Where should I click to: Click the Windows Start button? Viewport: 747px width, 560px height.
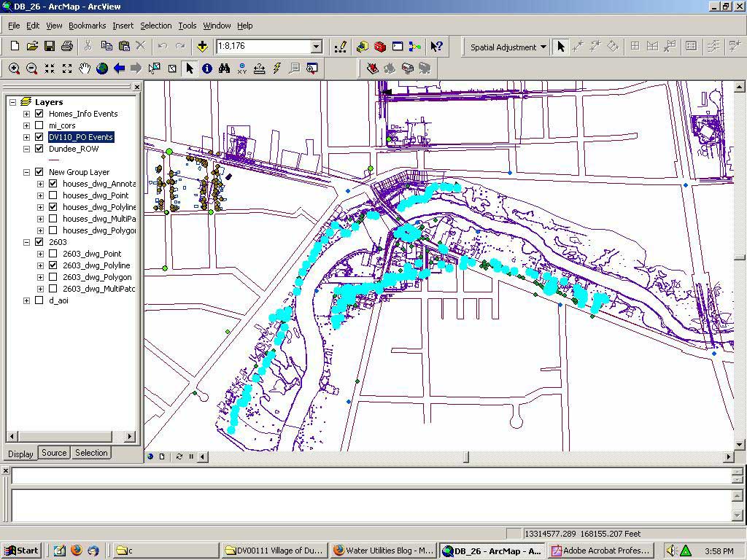point(21,551)
